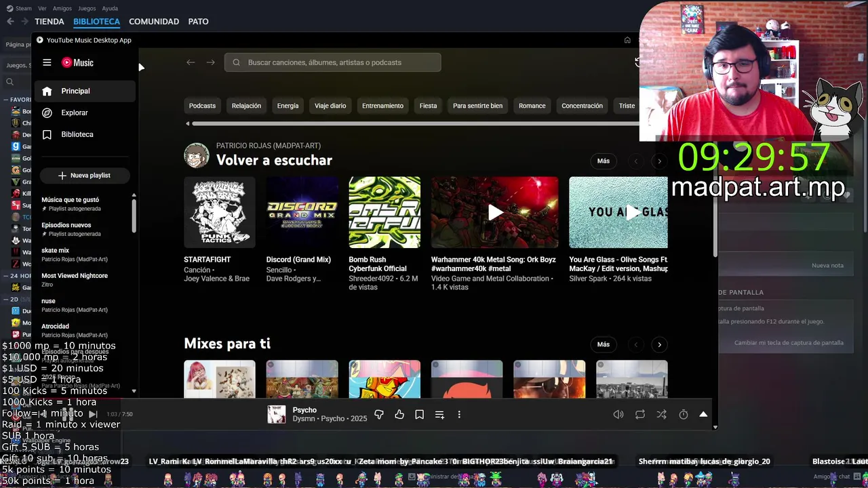This screenshot has height=488, width=868.
Task: Play the Warhammer 40k Metal Song video
Action: click(x=495, y=212)
